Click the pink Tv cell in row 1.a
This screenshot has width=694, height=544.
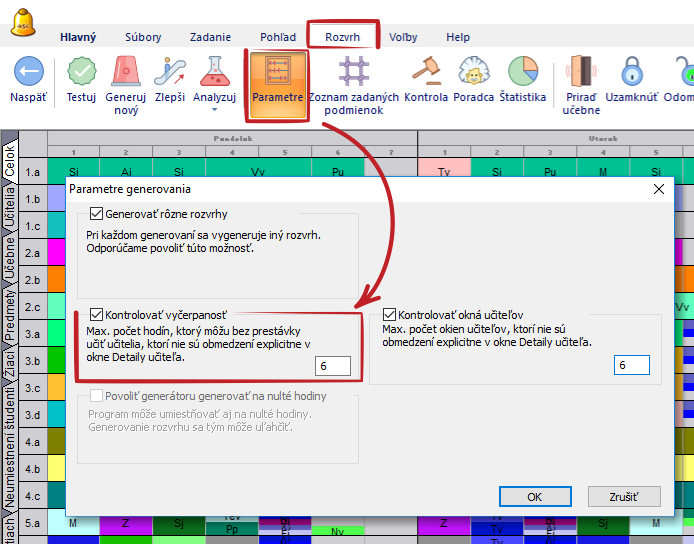[x=444, y=172]
